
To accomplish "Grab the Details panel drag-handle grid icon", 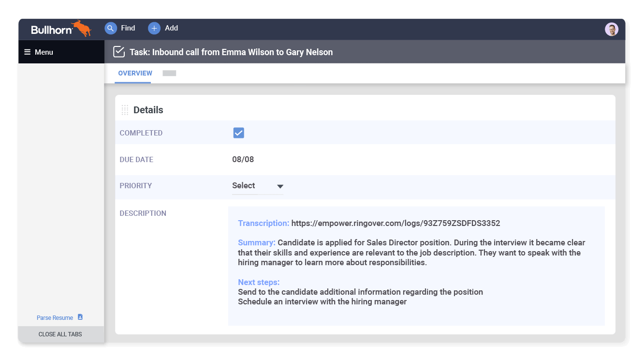I will 125,109.
